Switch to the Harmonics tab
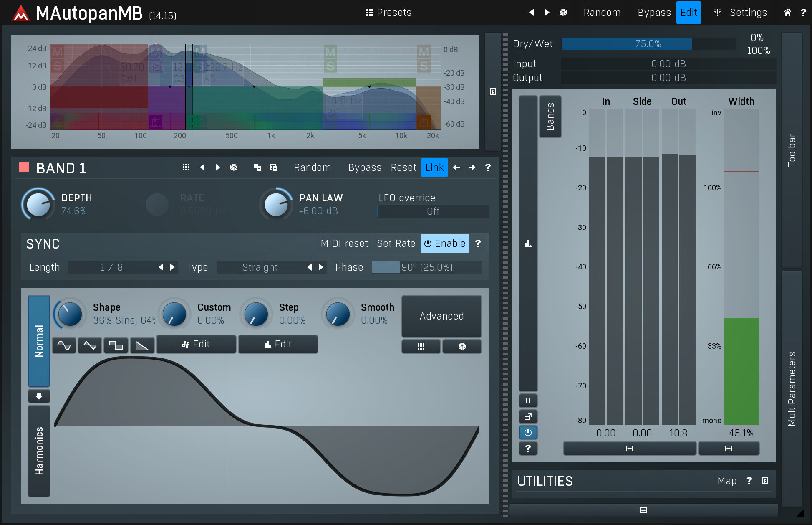The image size is (812, 525). coord(39,451)
